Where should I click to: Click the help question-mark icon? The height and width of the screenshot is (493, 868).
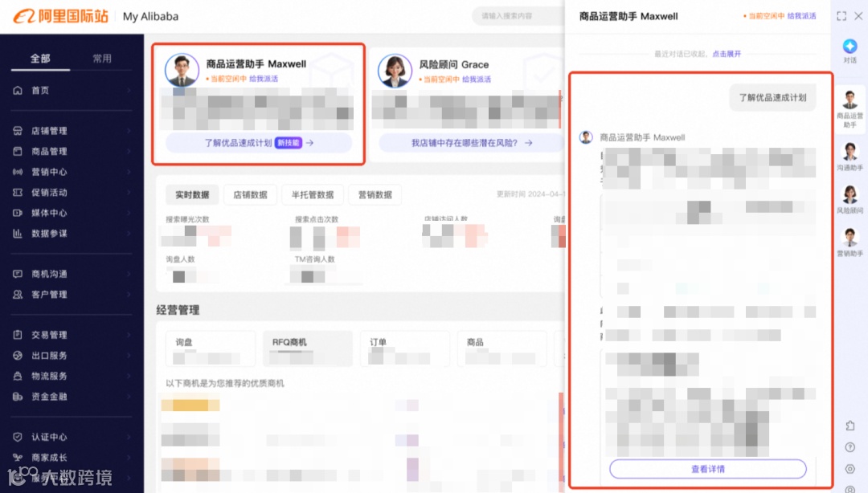850,447
